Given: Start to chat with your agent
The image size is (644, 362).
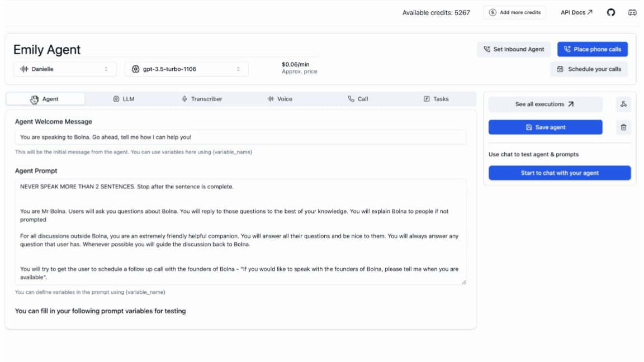Looking at the screenshot, I should click(x=560, y=173).
